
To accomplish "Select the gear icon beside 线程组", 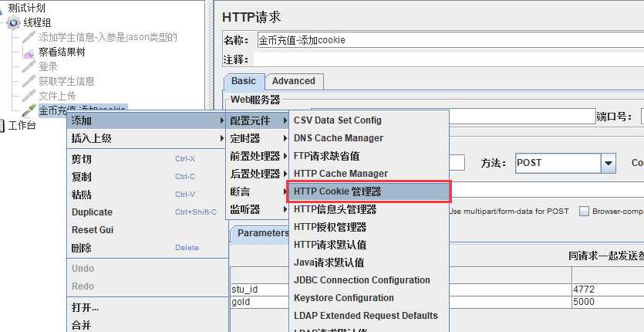I will point(13,23).
